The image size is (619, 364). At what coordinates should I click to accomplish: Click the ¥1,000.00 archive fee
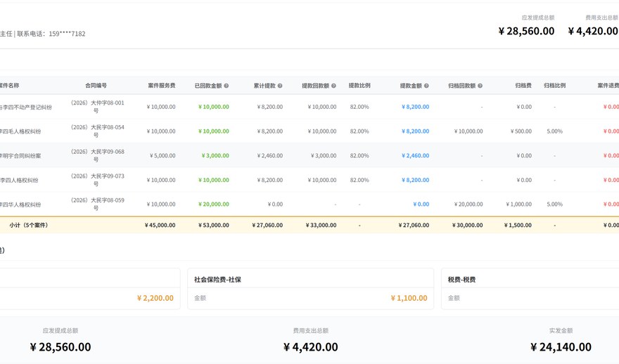518,204
